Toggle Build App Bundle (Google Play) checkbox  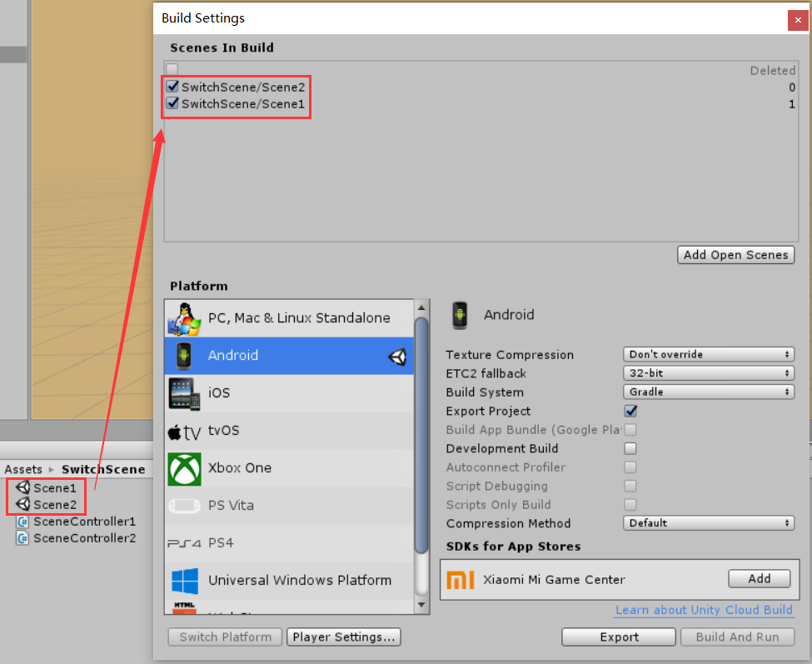[630, 430]
